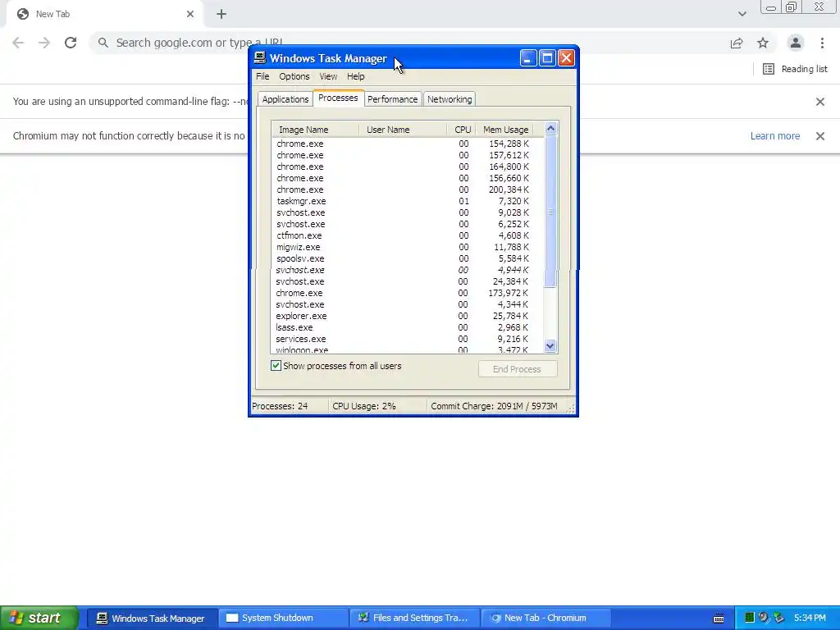
Task: Click process list scroll down arrow
Action: point(550,346)
